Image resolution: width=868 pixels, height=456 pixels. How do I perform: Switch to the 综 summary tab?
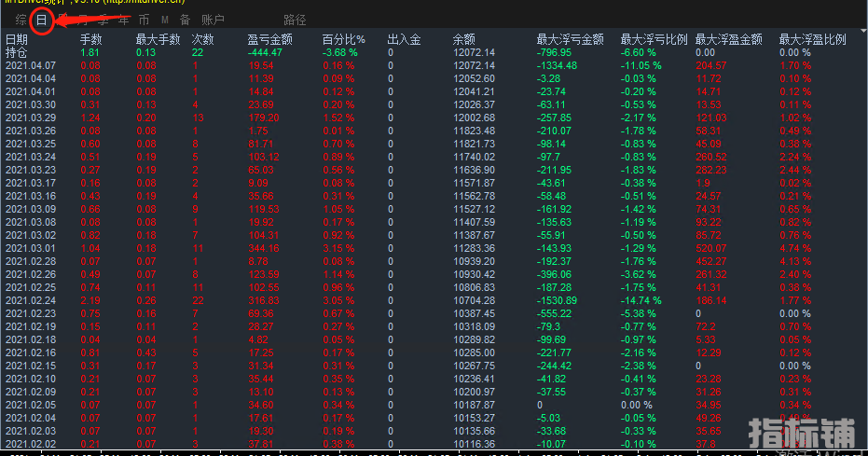coord(21,19)
